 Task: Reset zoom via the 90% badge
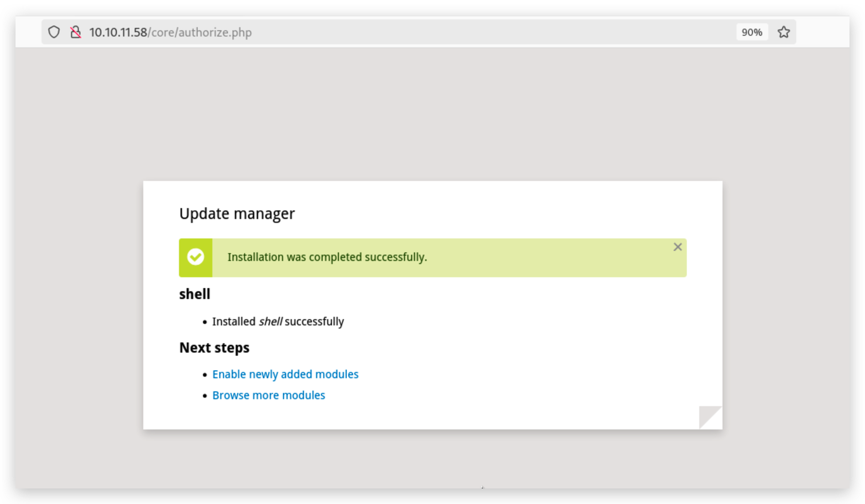click(x=752, y=32)
